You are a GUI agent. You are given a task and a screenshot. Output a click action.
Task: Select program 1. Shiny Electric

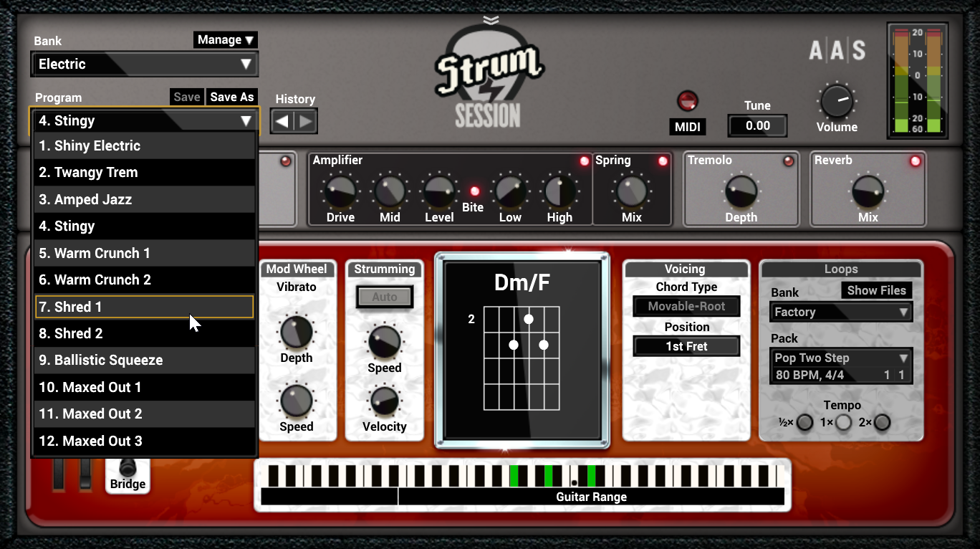145,145
